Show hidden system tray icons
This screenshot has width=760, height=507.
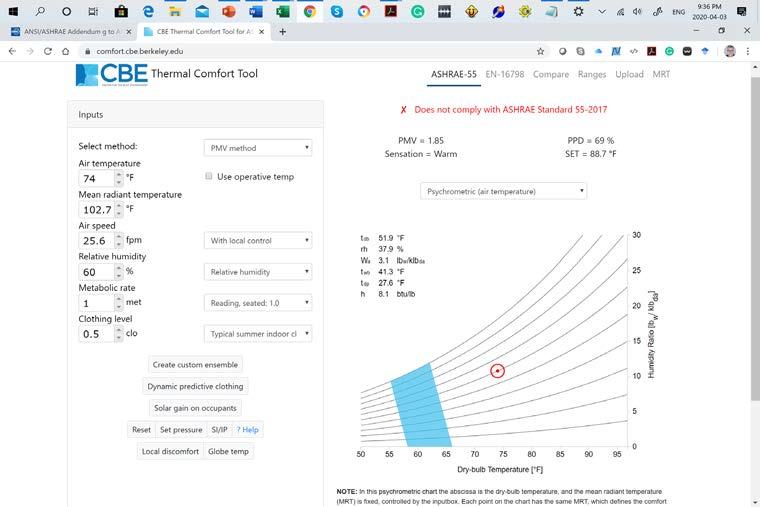click(602, 12)
